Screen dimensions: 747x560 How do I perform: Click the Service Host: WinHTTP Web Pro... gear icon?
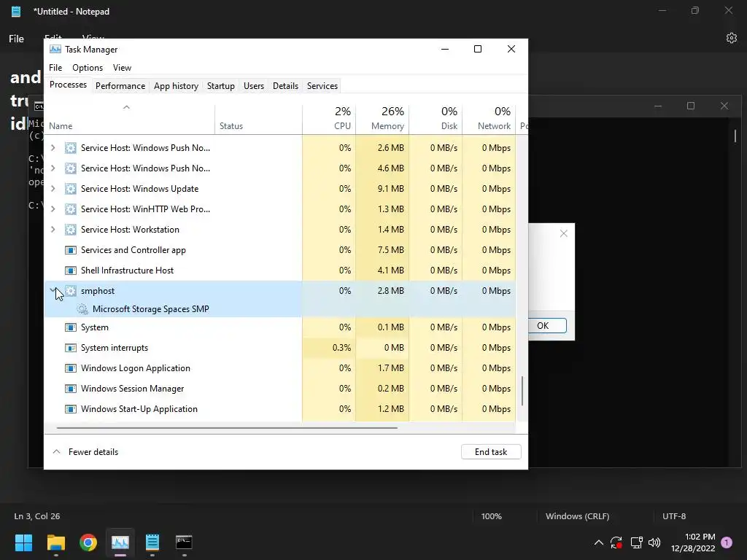click(71, 209)
